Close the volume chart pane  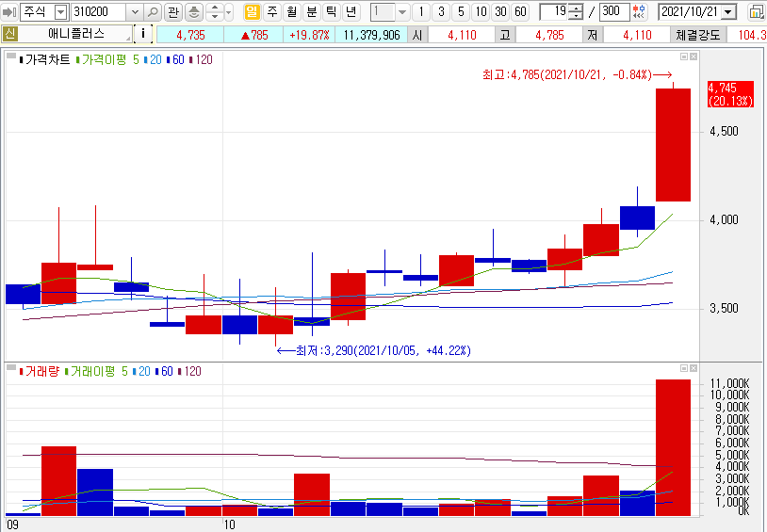point(694,368)
